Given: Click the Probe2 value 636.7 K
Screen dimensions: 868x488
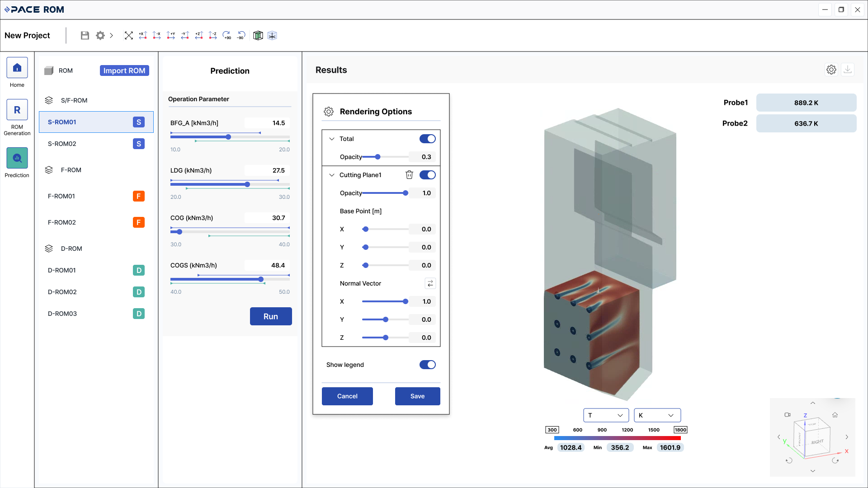Looking at the screenshot, I should click(x=807, y=123).
